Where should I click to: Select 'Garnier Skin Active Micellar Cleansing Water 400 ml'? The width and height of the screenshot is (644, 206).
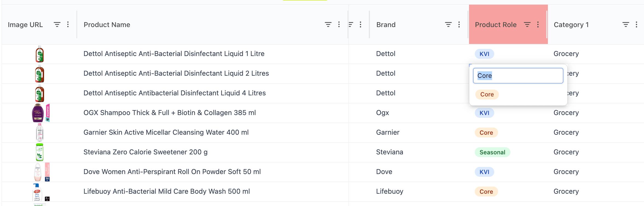pos(166,133)
